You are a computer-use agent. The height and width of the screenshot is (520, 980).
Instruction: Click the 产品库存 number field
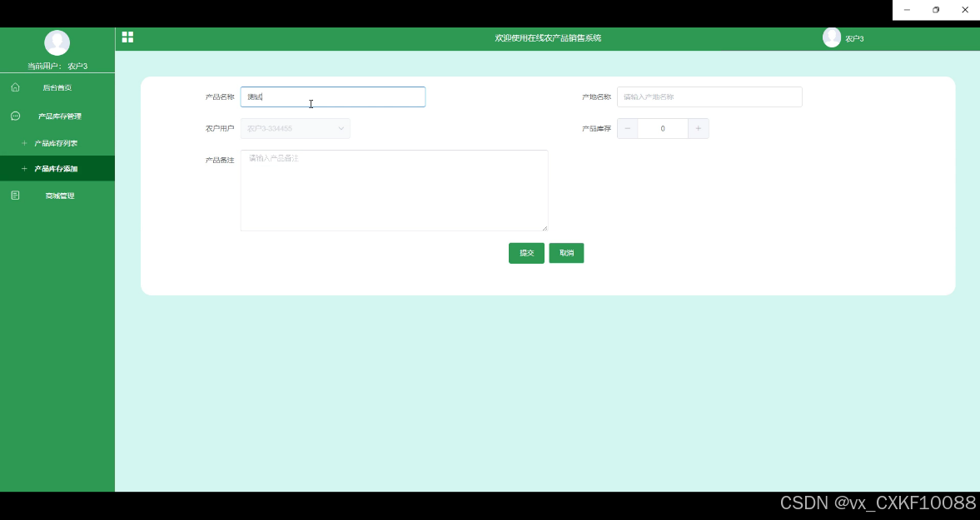tap(663, 129)
